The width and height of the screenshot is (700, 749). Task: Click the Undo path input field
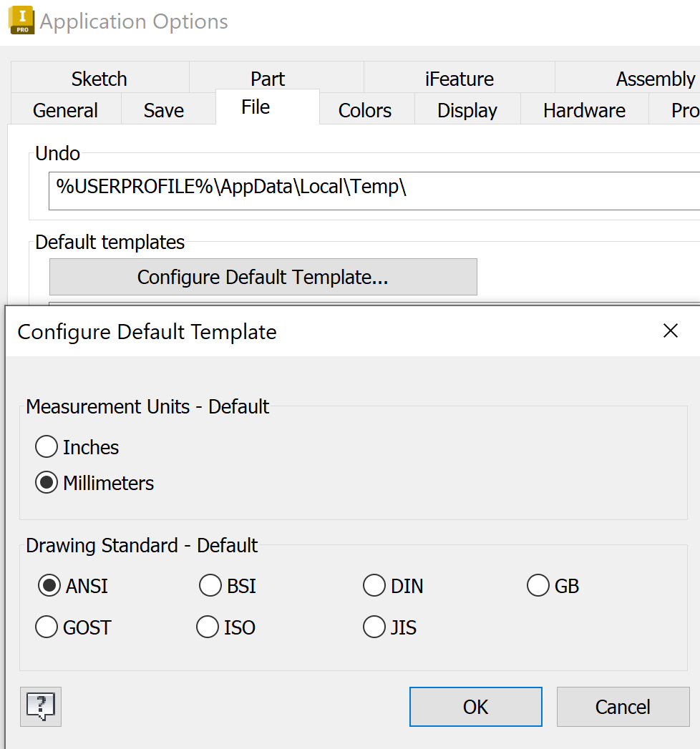pos(372,190)
